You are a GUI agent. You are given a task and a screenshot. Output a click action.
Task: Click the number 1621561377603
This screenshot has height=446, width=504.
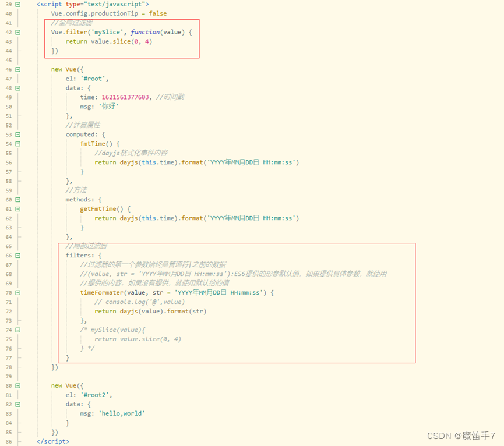click(x=125, y=97)
